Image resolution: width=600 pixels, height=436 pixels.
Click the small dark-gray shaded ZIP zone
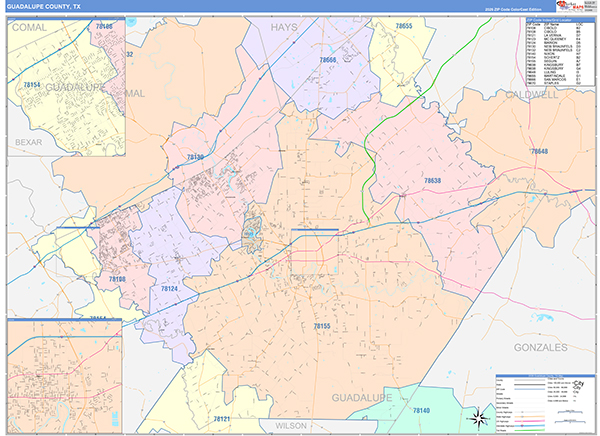point(252,234)
